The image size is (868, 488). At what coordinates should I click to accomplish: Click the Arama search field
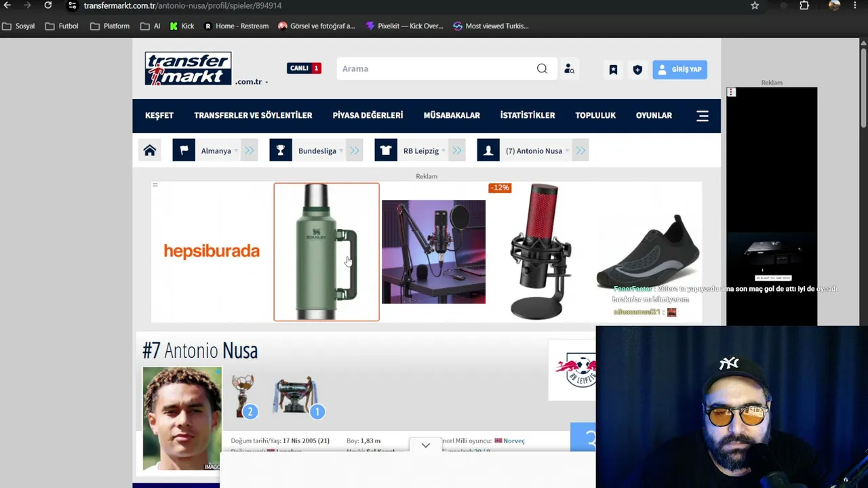click(435, 68)
